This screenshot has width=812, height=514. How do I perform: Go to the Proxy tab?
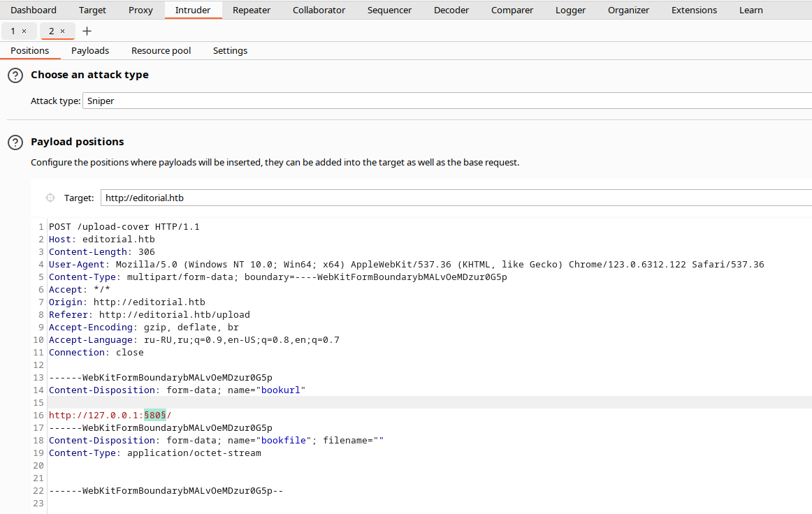click(x=141, y=10)
